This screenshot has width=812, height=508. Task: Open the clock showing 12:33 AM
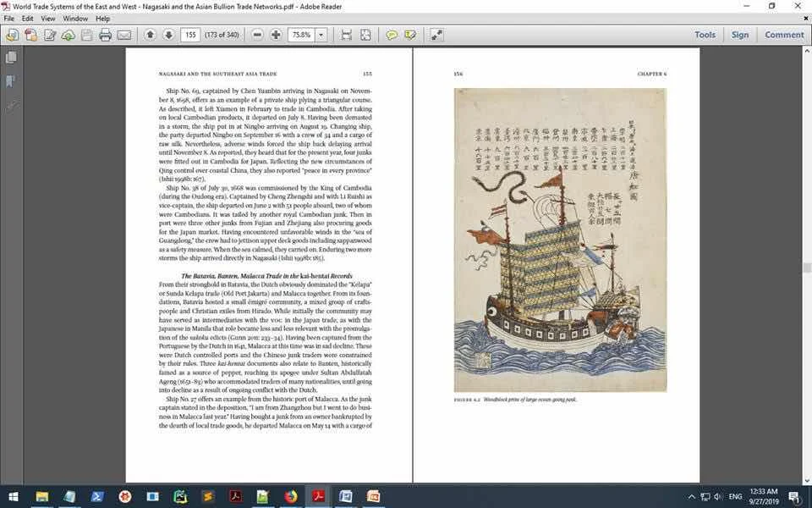(763, 497)
